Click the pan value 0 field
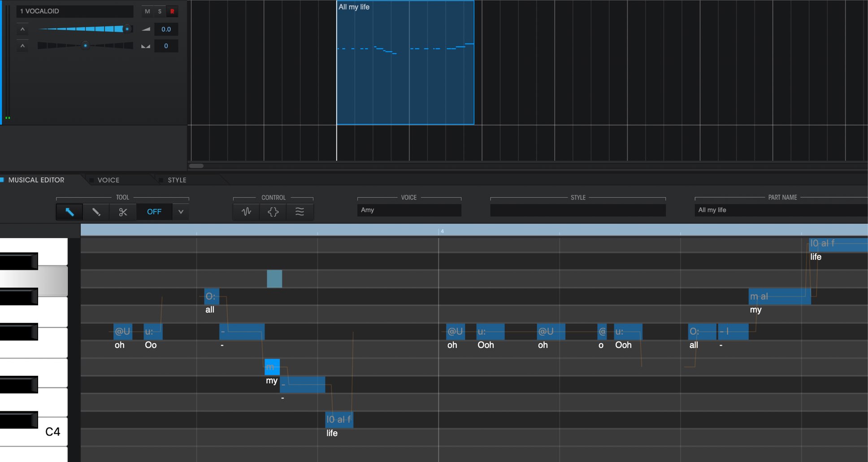Viewport: 868px width, 462px height. 166,46
